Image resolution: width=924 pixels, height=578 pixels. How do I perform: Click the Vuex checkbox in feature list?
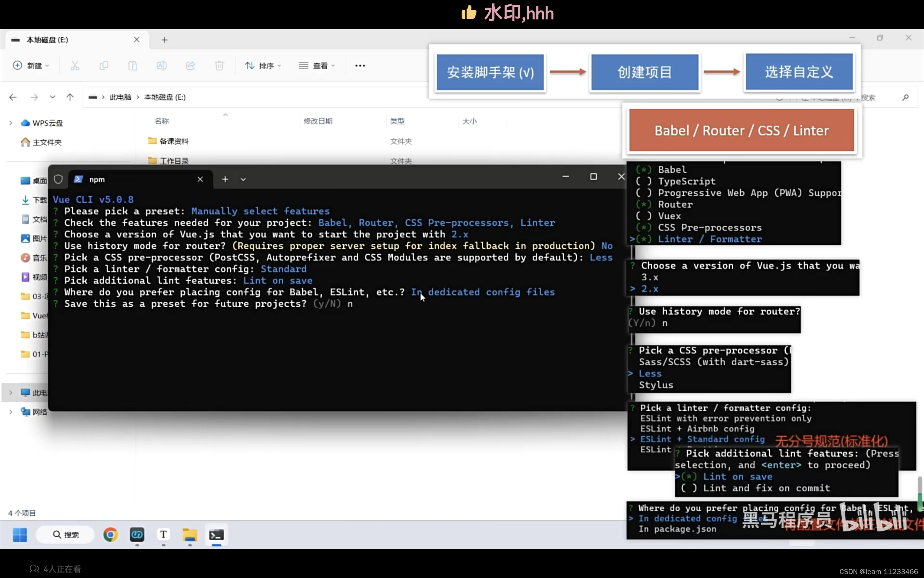tap(644, 216)
